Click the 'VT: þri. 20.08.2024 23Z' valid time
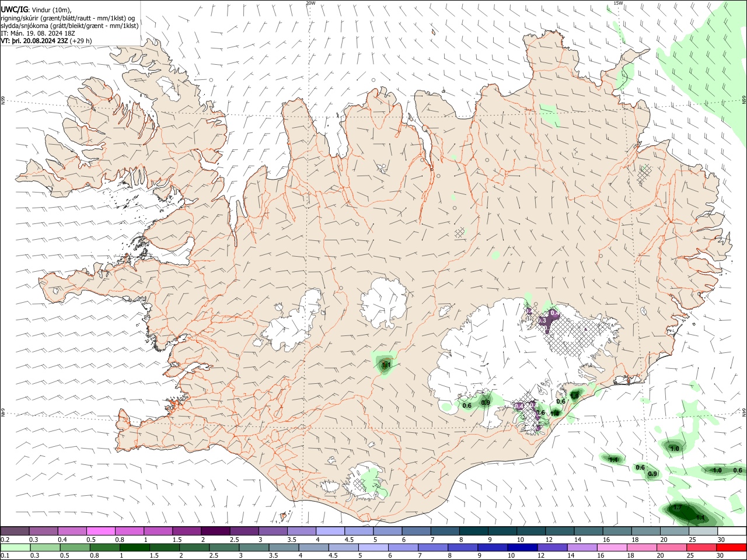The image size is (747, 560). coord(35,41)
